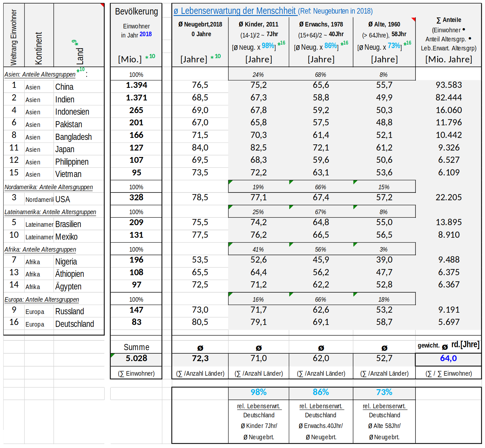Click green corner marker in Afrika 41% cell
Screen dimensions: 485x448
click(230, 244)
